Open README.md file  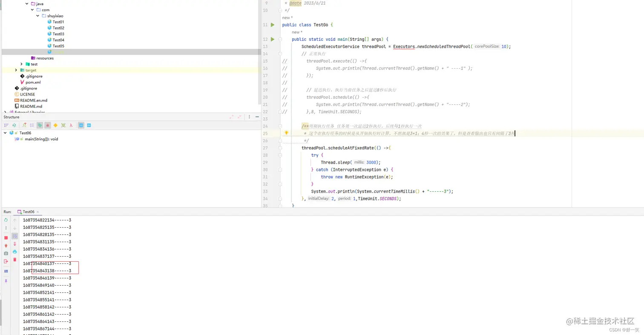pyautogui.click(x=28, y=106)
